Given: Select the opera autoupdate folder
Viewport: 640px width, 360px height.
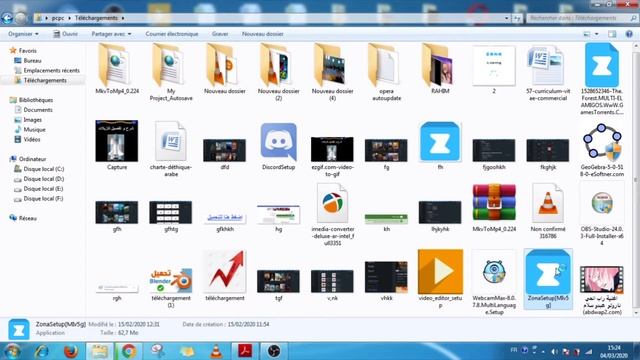Looking at the screenshot, I should tap(386, 65).
